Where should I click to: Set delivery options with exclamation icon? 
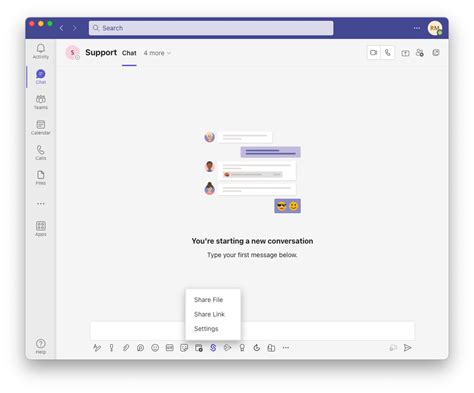pyautogui.click(x=111, y=348)
